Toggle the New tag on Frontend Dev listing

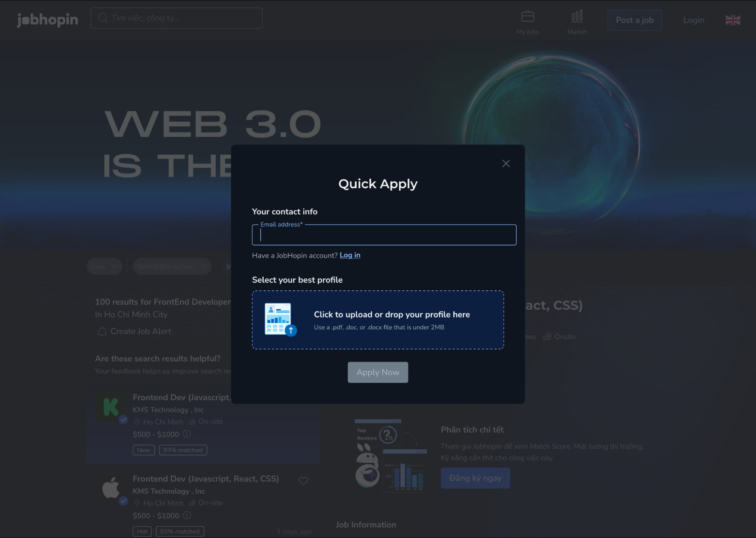pyautogui.click(x=143, y=450)
